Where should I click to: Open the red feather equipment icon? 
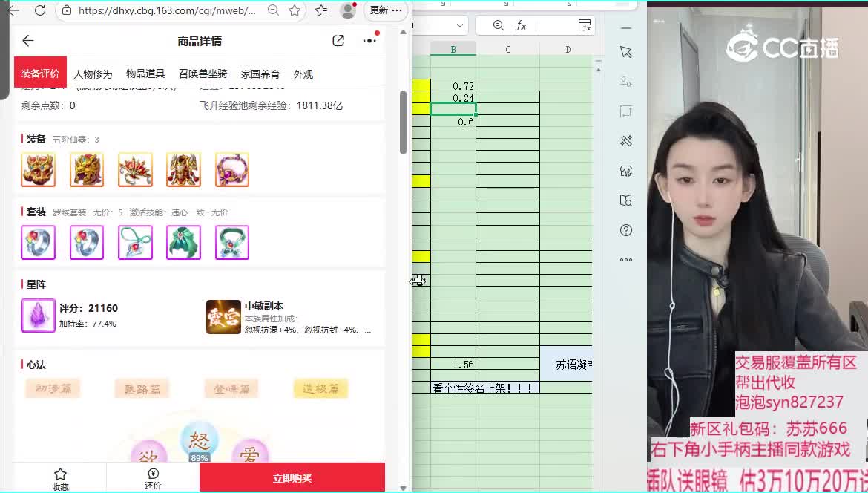point(135,169)
